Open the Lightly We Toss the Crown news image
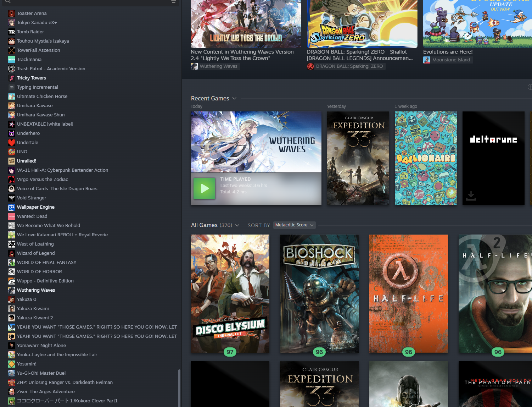This screenshot has height=407, width=532. tap(246, 24)
